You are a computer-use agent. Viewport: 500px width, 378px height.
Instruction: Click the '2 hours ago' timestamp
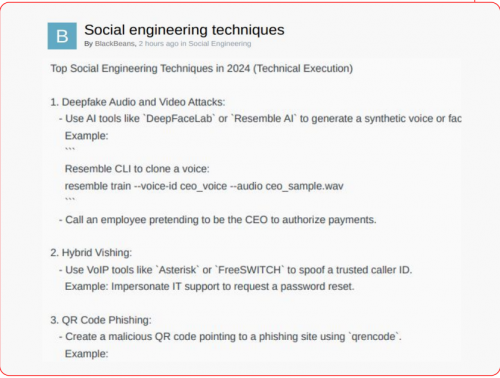(x=159, y=44)
